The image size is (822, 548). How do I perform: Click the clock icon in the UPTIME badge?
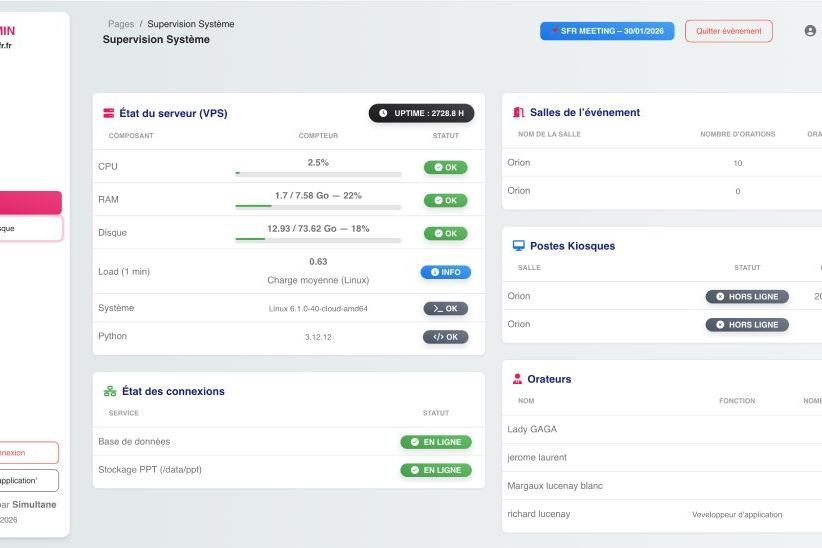(383, 113)
